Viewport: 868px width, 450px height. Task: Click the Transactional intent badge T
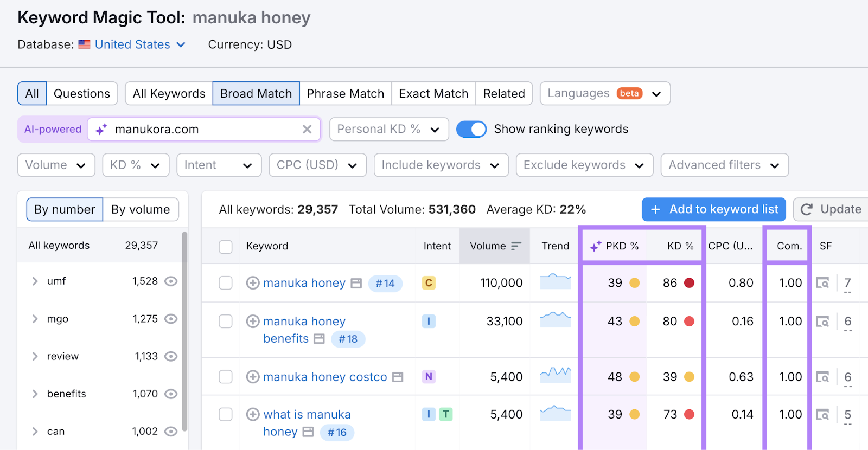coord(445,415)
